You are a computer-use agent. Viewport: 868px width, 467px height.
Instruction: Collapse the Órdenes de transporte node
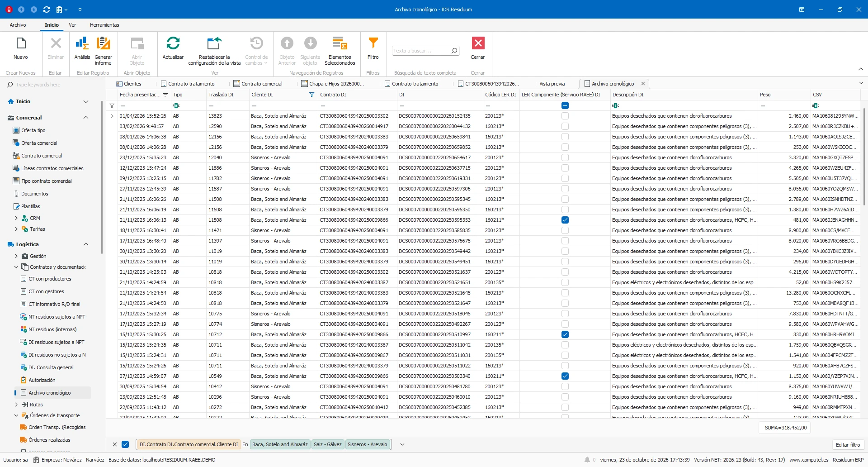pyautogui.click(x=16, y=415)
